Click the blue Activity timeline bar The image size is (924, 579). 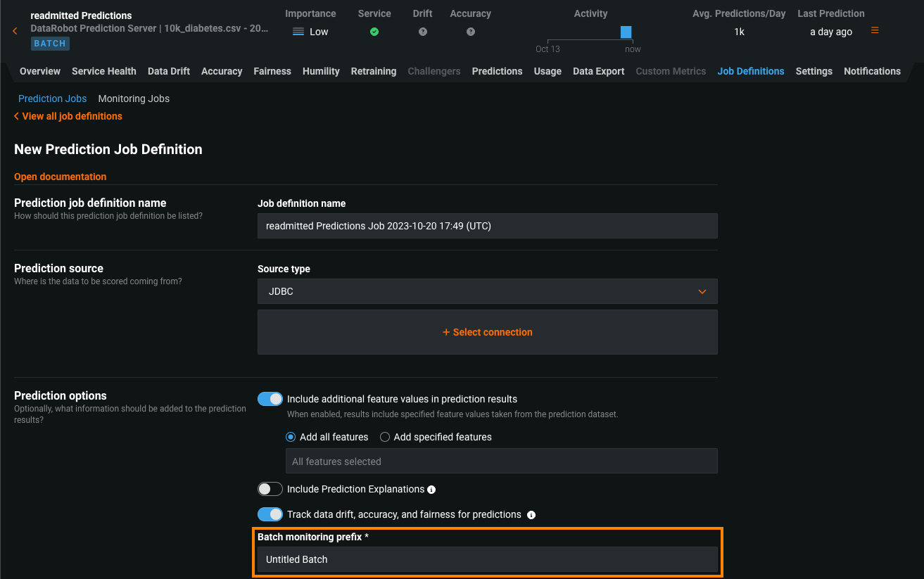pos(626,32)
